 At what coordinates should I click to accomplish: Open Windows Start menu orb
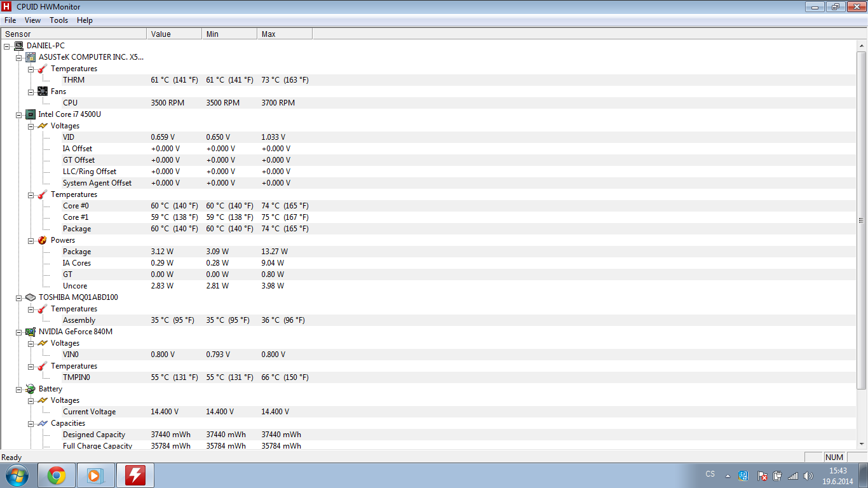click(17, 475)
